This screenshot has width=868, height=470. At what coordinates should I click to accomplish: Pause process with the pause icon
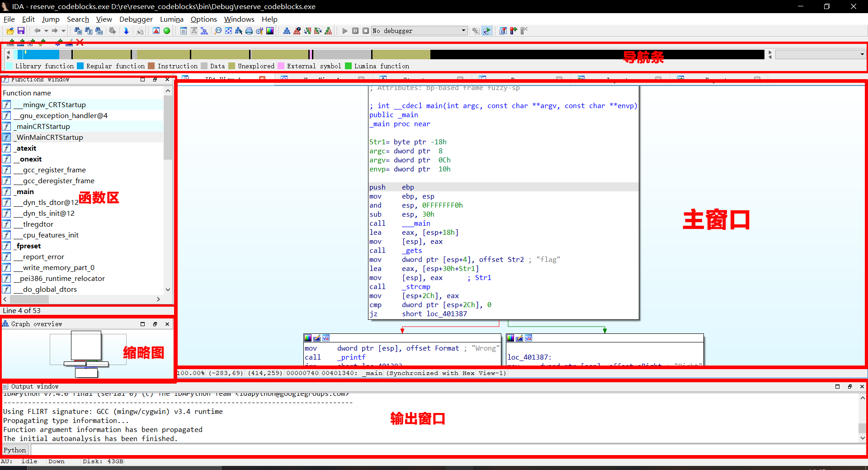pyautogui.click(x=355, y=31)
